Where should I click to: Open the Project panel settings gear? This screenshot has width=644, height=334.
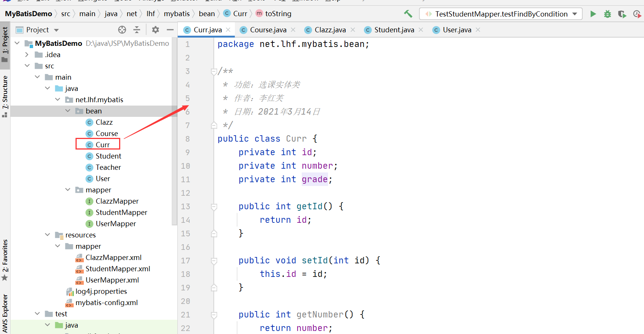pos(155,30)
